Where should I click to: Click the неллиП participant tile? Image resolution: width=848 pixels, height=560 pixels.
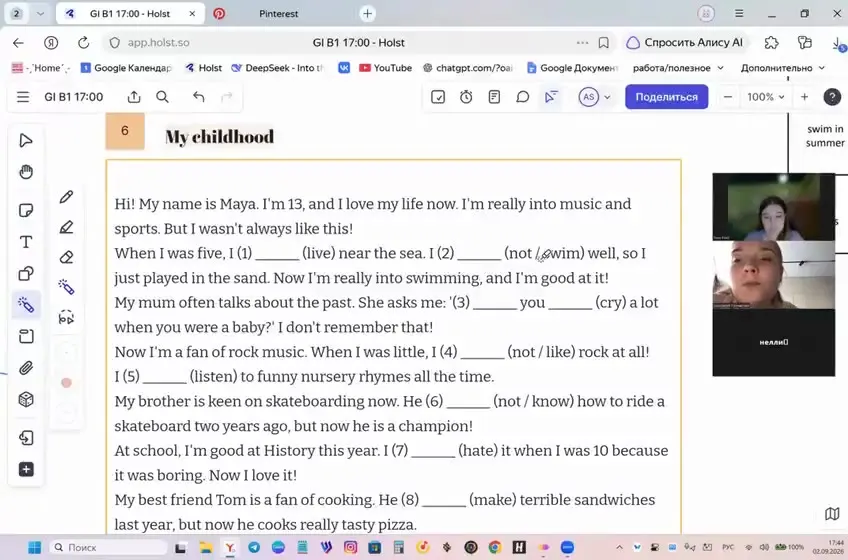click(773, 342)
